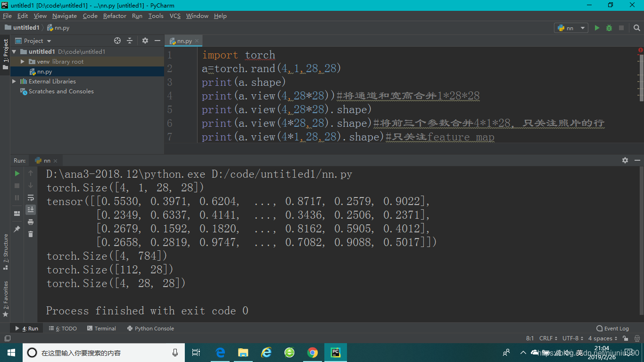Change the UTF-8 file encoding setting
Viewport: 644px width, 362px height.
point(573,338)
